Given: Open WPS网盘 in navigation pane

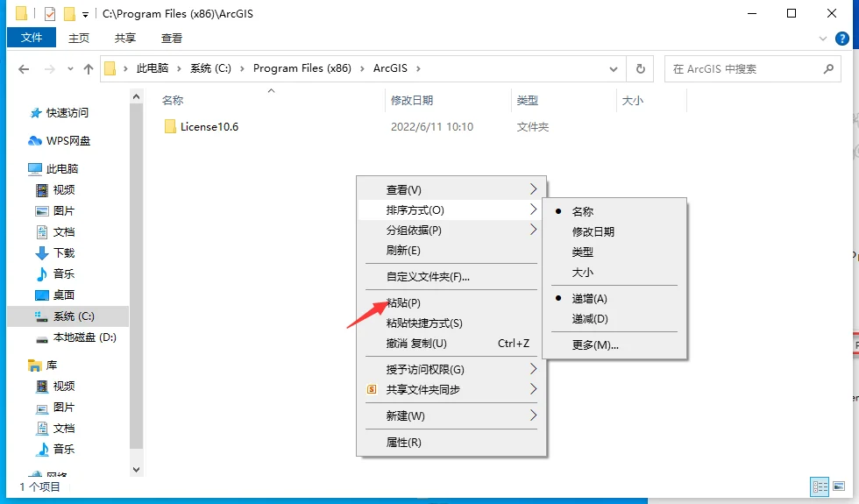Looking at the screenshot, I should click(60, 141).
